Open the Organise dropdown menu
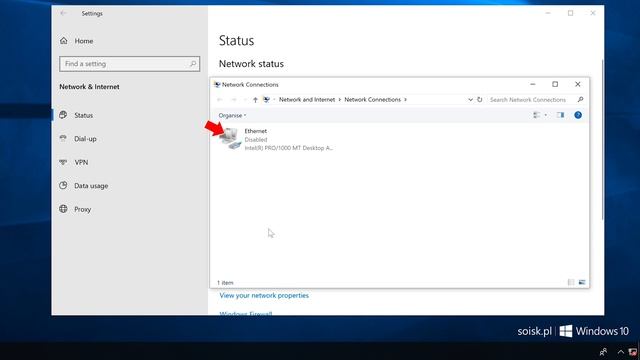The height and width of the screenshot is (360, 640). coord(232,116)
